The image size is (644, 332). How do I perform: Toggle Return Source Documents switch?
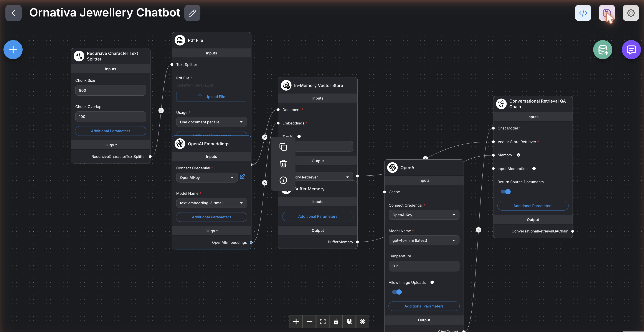[x=505, y=192]
